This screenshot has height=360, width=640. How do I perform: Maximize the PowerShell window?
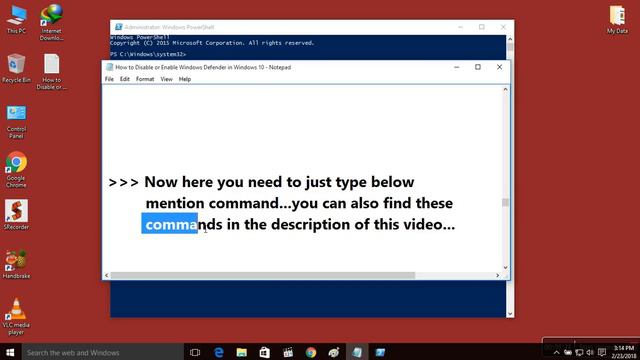482,27
